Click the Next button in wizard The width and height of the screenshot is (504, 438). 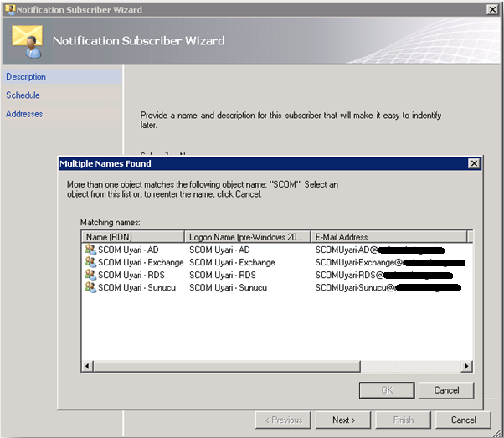(343, 420)
